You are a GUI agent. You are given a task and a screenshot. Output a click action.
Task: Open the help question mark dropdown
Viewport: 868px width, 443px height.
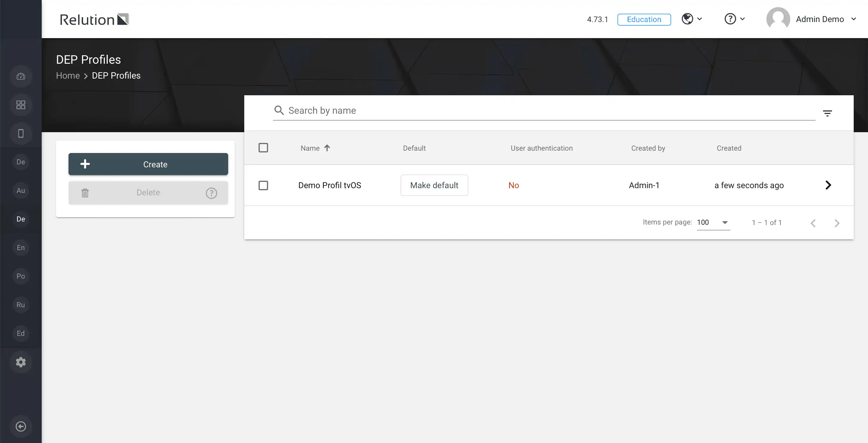tap(735, 19)
